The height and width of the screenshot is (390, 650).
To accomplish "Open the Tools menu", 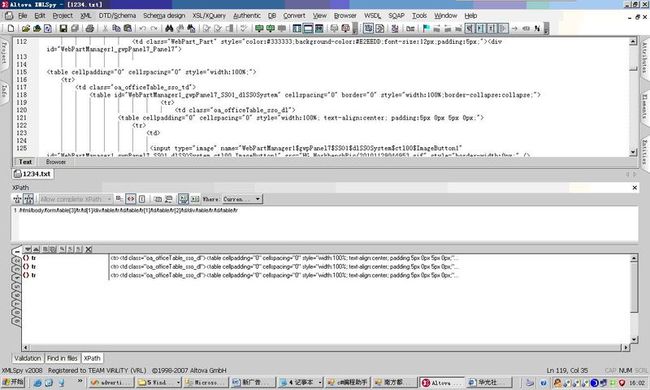I will [x=419, y=16].
